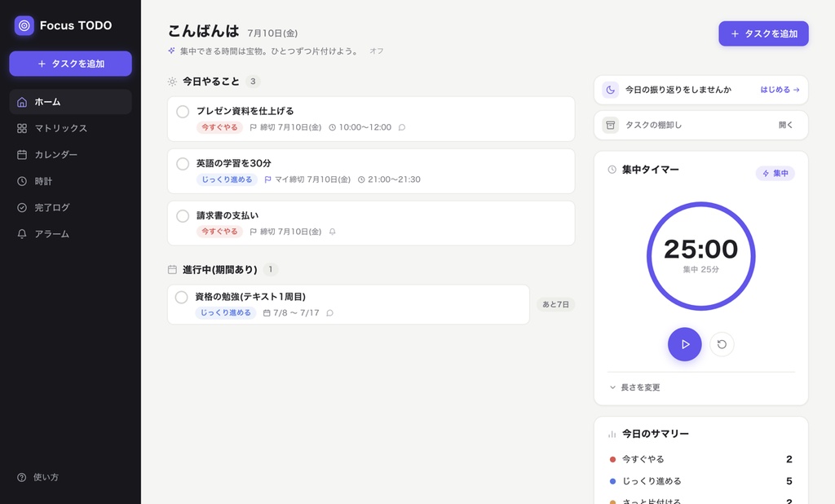Screen dimensions: 835x504
Task: Open 完了ログ page
Action: point(70,207)
